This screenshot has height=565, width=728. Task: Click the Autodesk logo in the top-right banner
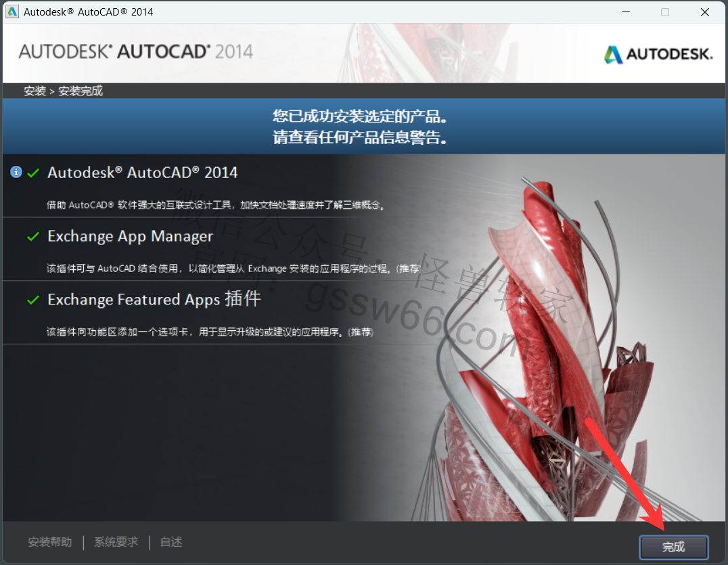tap(658, 54)
